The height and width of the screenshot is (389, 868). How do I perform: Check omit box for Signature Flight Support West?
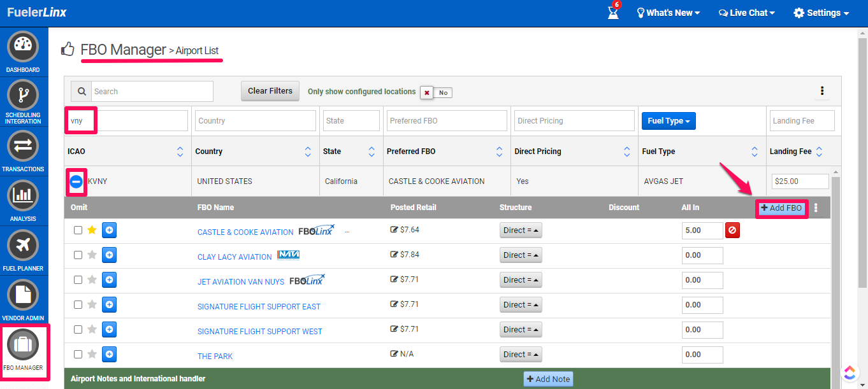(x=78, y=329)
